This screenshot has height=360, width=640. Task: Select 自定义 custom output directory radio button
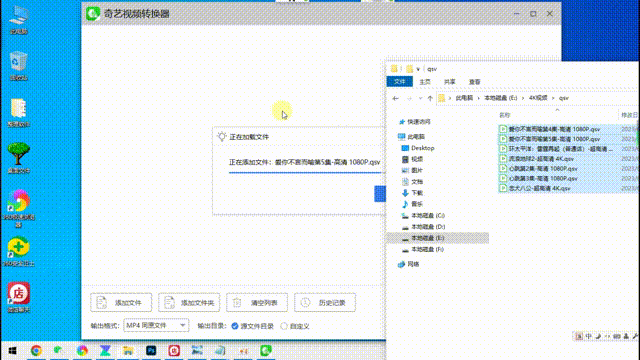coord(284,326)
